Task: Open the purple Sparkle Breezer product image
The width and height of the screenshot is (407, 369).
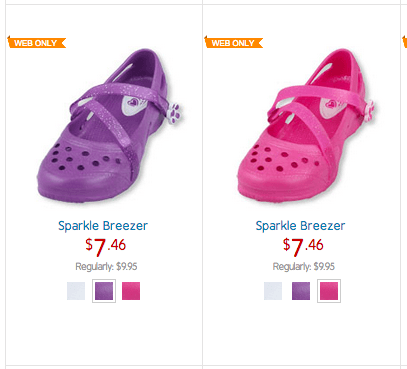Action: click(x=110, y=125)
